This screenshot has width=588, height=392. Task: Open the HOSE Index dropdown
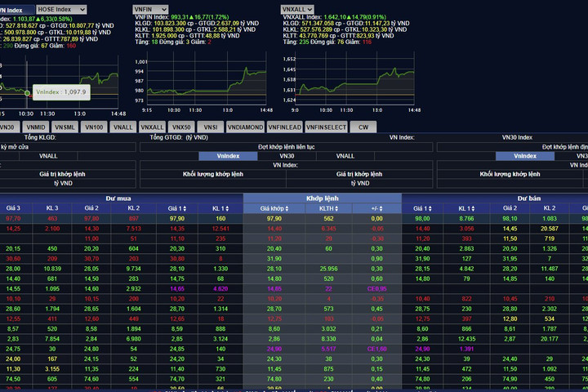tap(61, 9)
